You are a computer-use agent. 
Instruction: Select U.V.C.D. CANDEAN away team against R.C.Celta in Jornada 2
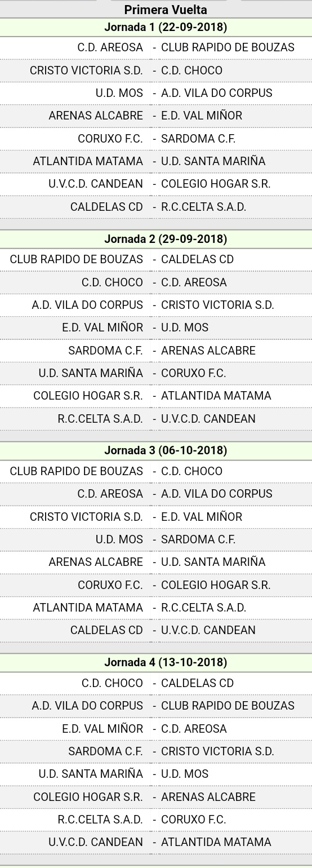[208, 419]
